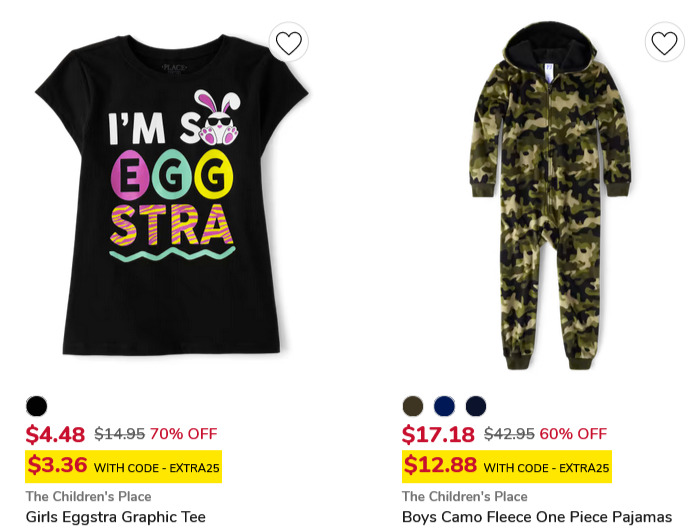Click the $3.36 EXTRA25 code banner
Screen dimensions: 696x531
coord(123,467)
